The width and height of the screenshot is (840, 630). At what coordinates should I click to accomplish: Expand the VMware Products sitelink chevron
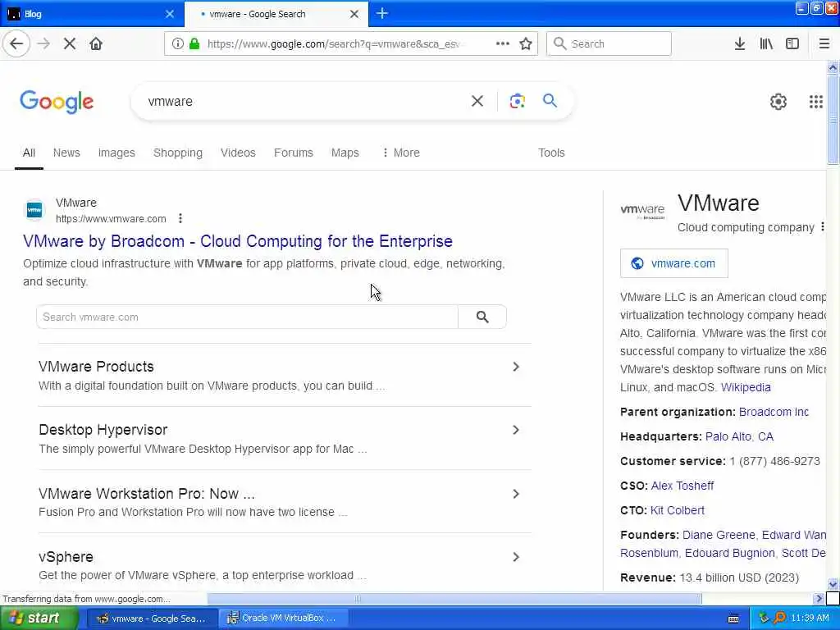tap(515, 367)
